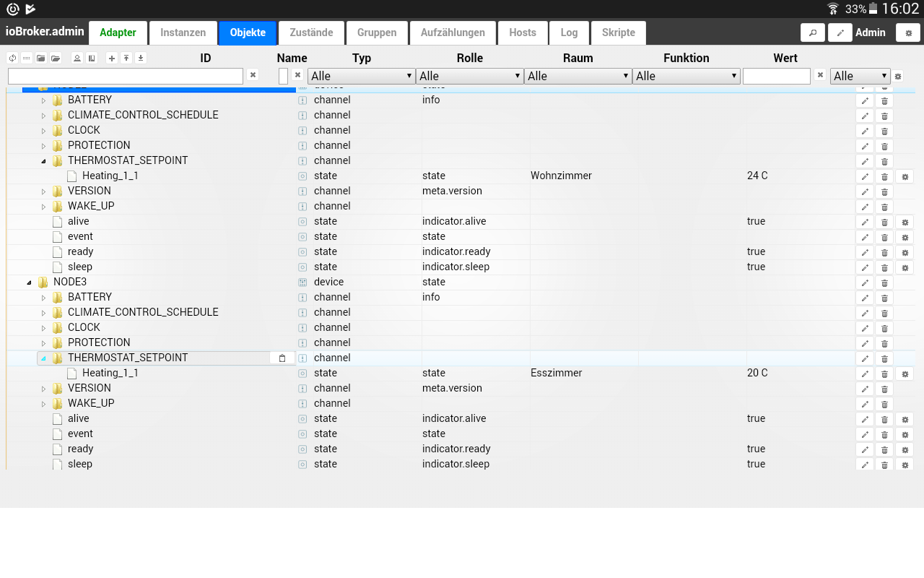Select the Objekte tab

coord(248,33)
